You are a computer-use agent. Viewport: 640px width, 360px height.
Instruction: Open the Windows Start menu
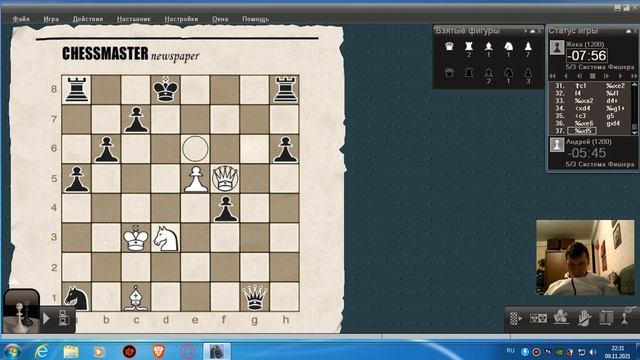12,351
